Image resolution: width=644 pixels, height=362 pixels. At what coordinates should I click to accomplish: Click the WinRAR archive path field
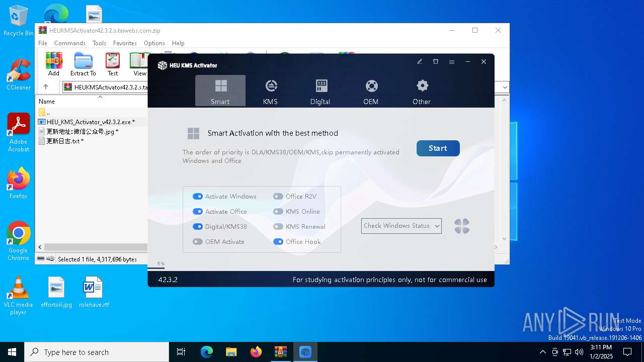[x=105, y=87]
